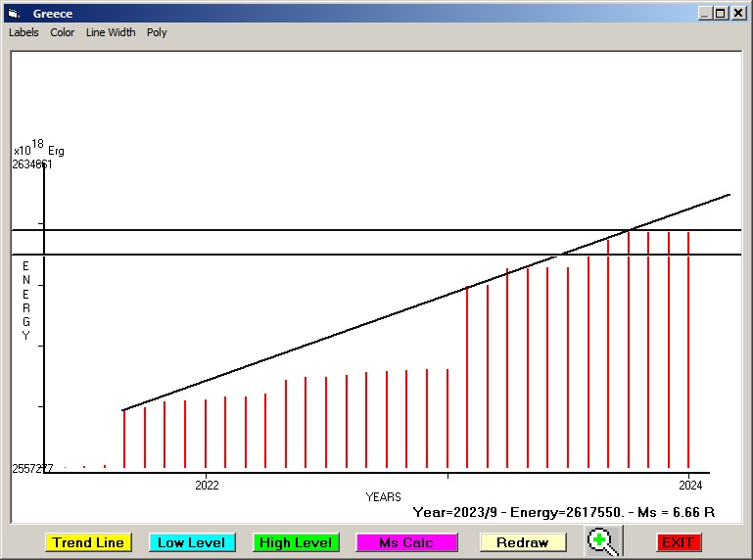The image size is (753, 560).
Task: Maximize the Greece window
Action: 721,14
